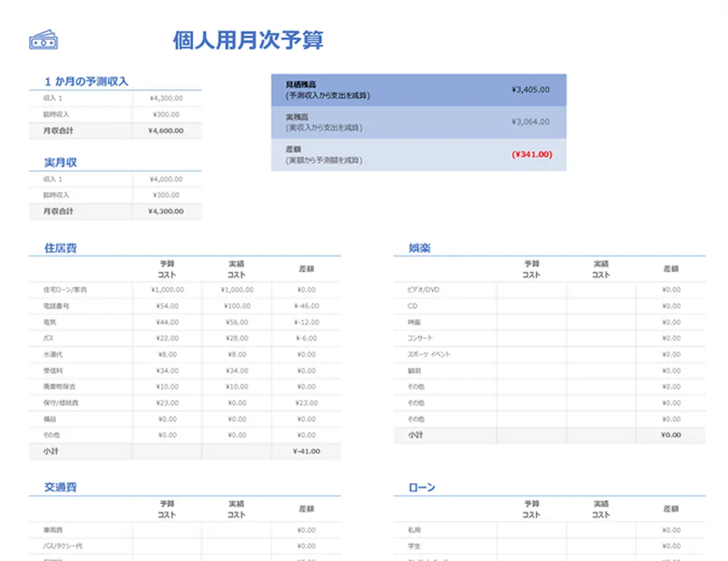
Task: Click the 住宅ローン/家賃 row label
Action: pyautogui.click(x=65, y=290)
